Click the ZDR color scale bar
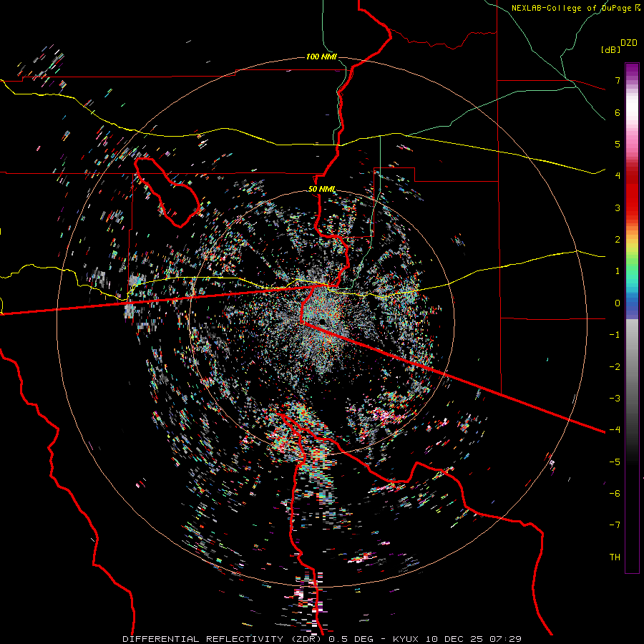Image resolution: width=644 pixels, height=644 pixels. [x=632, y=318]
